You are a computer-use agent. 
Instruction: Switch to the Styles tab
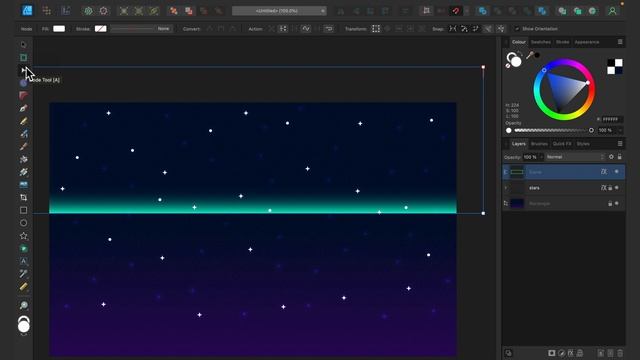[583, 144]
